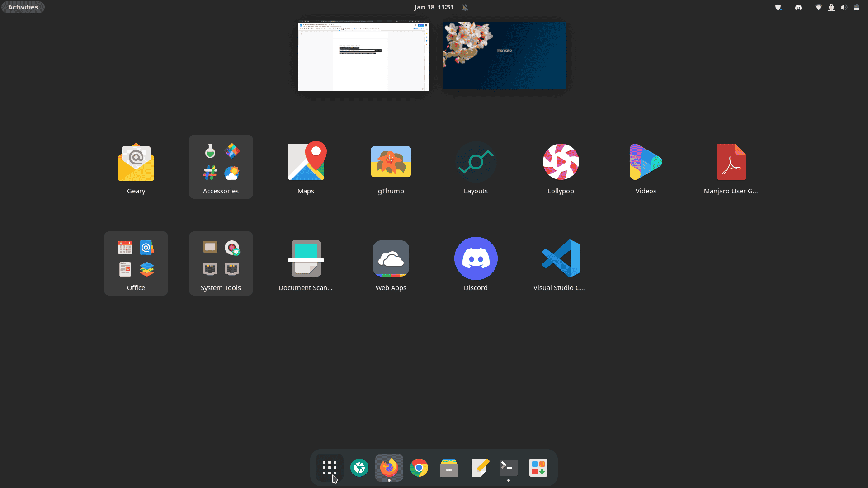Click the Activities button

[x=23, y=7]
